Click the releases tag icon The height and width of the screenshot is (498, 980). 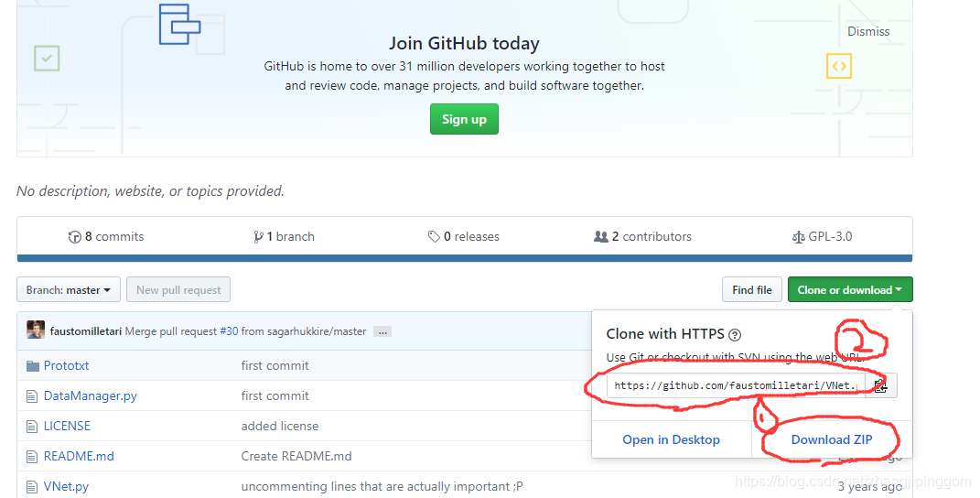pyautogui.click(x=434, y=236)
